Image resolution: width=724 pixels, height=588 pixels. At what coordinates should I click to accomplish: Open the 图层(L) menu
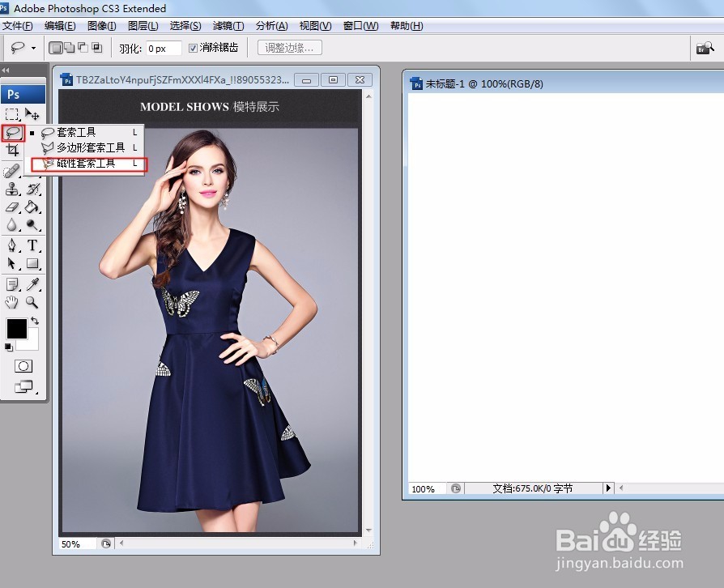[x=143, y=26]
